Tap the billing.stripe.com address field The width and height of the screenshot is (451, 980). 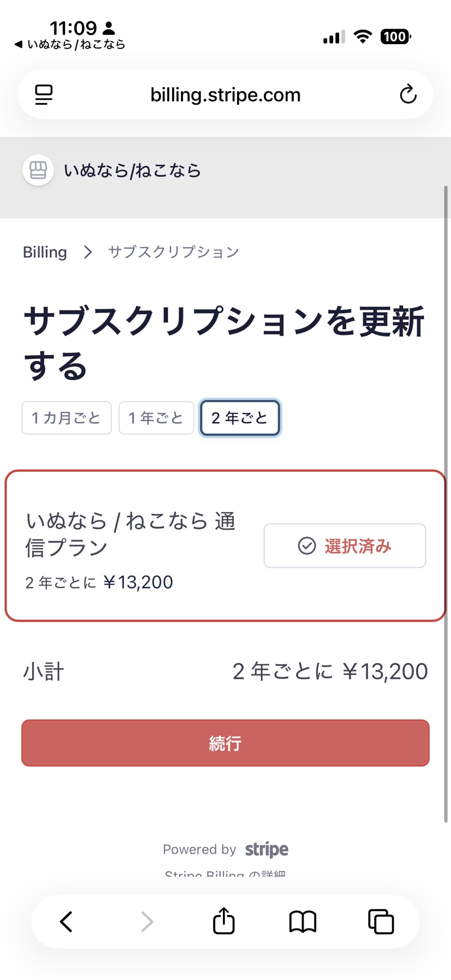coord(225,94)
